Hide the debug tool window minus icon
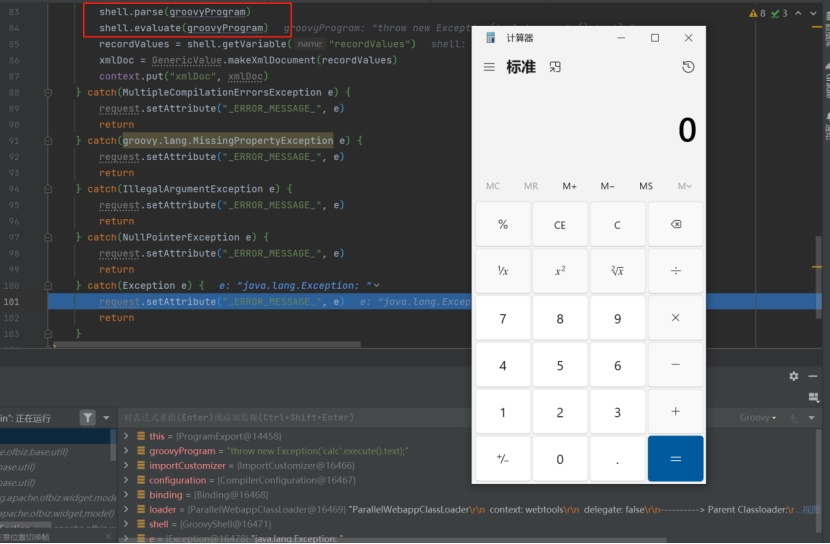 point(813,376)
